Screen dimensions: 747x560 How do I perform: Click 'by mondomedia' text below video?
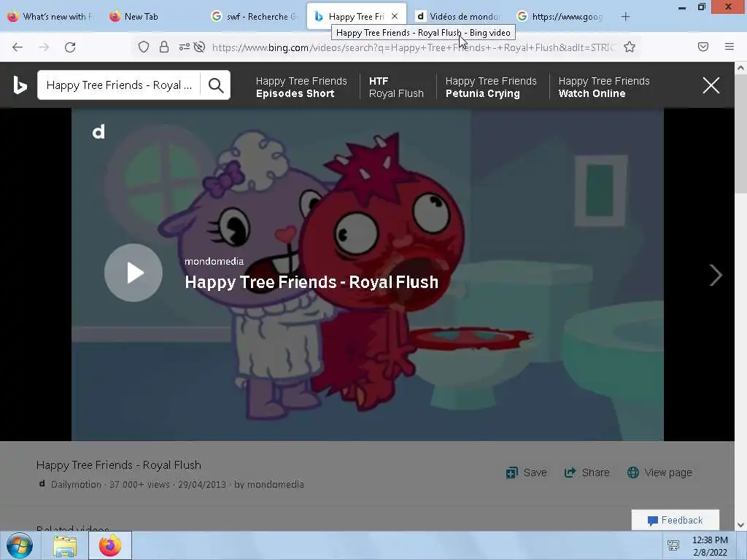click(269, 484)
